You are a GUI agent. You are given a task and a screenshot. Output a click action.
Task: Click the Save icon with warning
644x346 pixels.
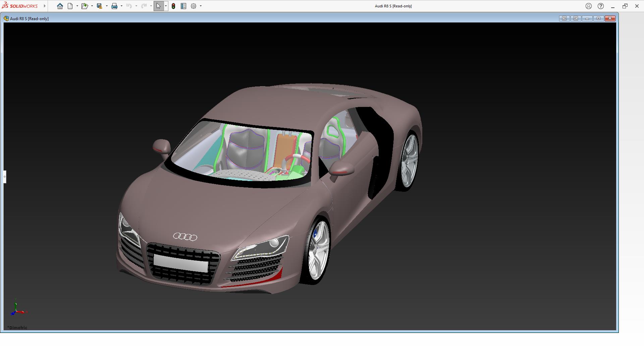click(x=99, y=6)
